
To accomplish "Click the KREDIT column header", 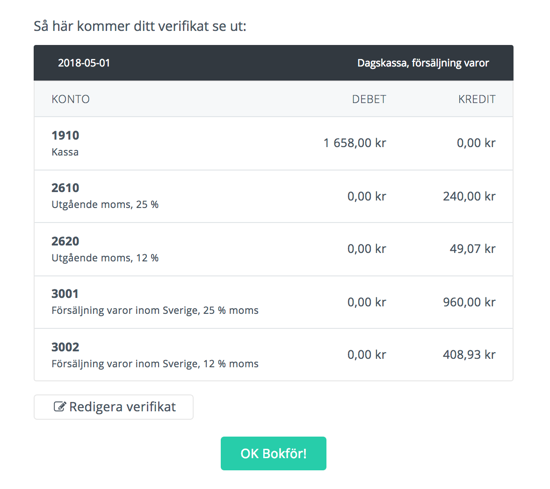I will (476, 99).
